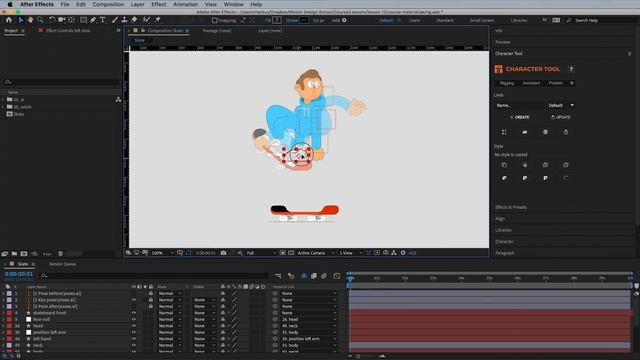640x360 pixels.
Task: Select the Pen tool
Action: [x=93, y=20]
